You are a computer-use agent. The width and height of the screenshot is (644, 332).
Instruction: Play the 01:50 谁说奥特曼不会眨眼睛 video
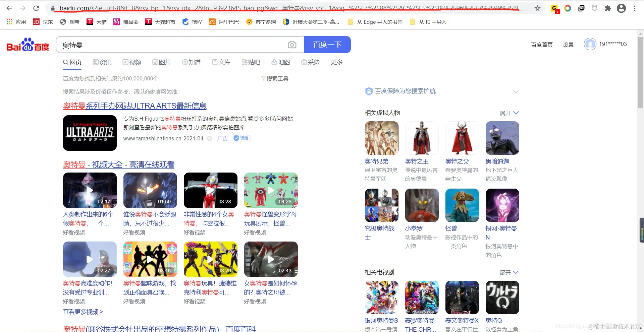pyautogui.click(x=150, y=190)
